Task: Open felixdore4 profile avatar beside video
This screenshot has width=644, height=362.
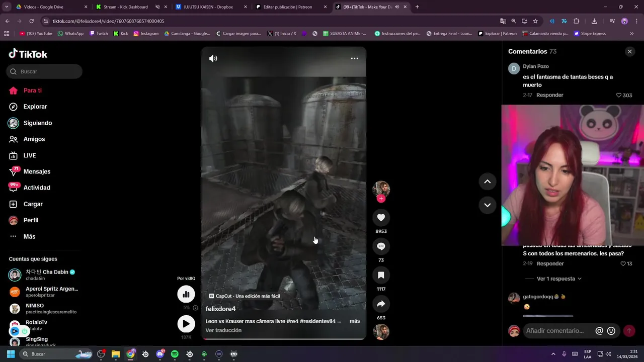Action: tap(381, 189)
